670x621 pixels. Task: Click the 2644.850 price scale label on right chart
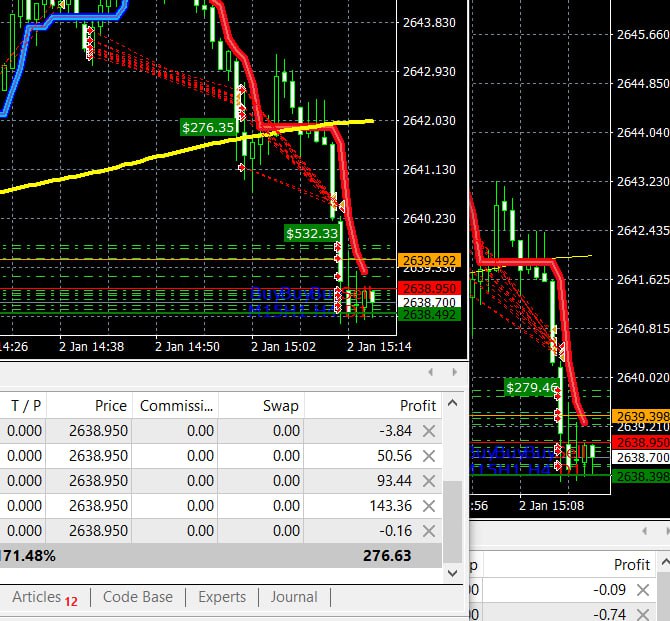click(643, 83)
